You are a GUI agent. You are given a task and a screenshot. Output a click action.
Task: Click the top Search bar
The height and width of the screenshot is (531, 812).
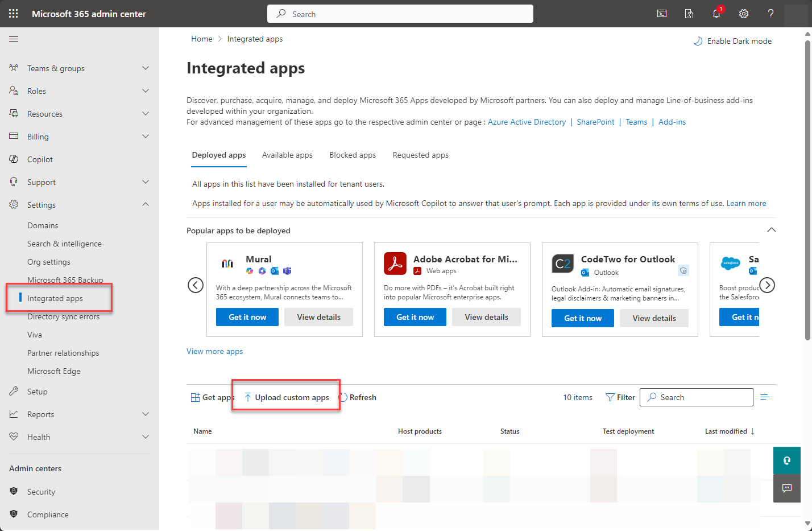(x=400, y=14)
